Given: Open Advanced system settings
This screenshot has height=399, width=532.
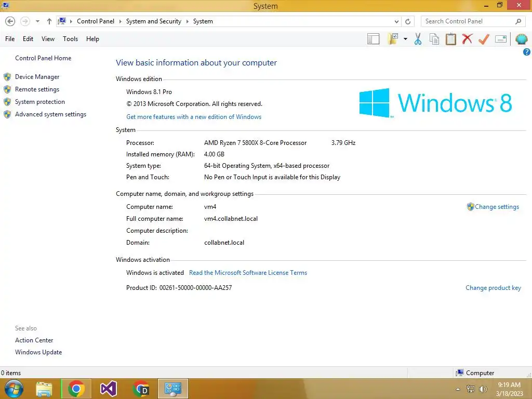Looking at the screenshot, I should click(50, 114).
